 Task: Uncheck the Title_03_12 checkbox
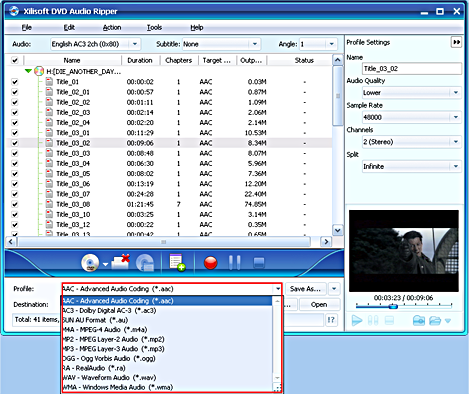click(x=15, y=225)
